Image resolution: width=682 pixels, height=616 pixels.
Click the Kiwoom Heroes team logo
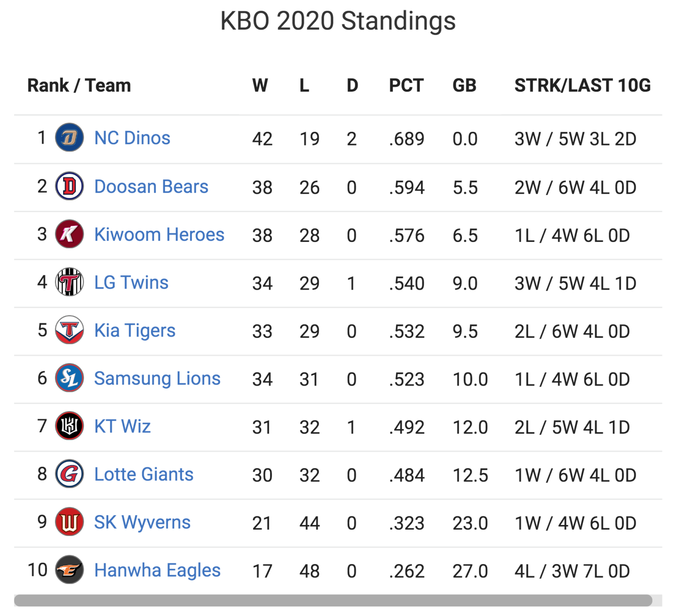(70, 234)
